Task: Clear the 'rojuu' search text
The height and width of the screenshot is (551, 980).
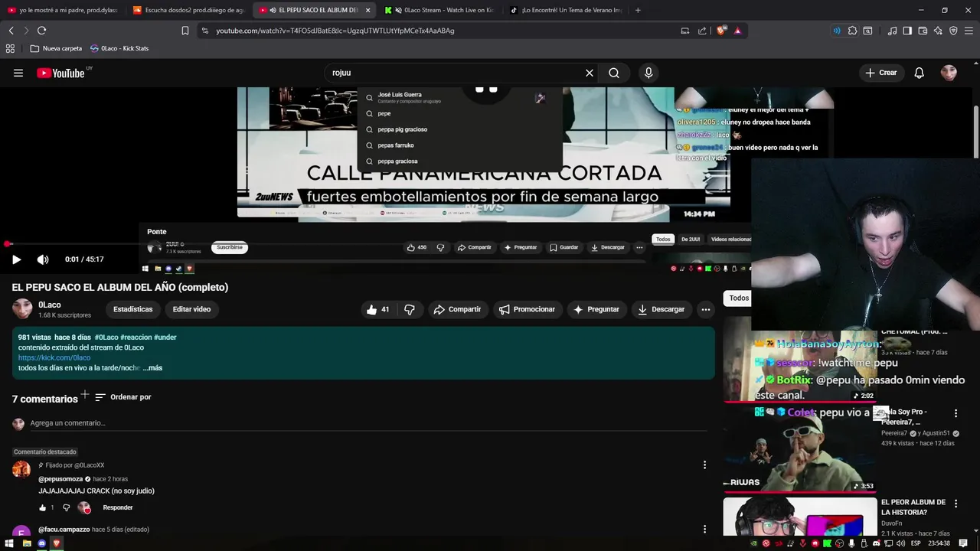Action: click(590, 73)
